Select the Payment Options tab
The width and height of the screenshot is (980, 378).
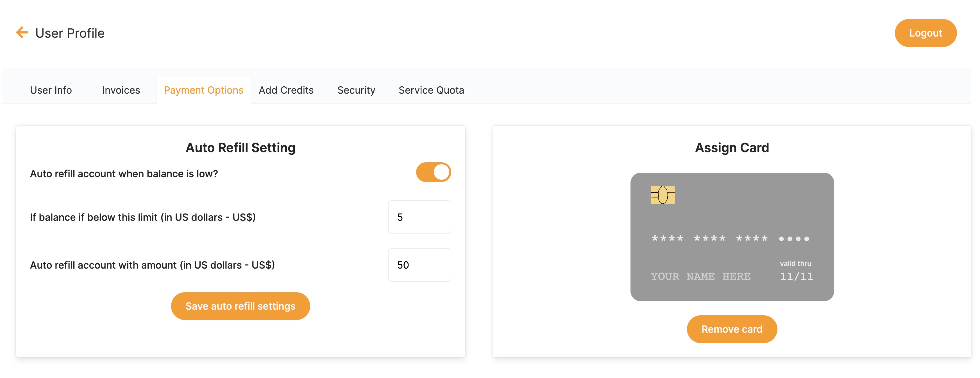coord(203,90)
